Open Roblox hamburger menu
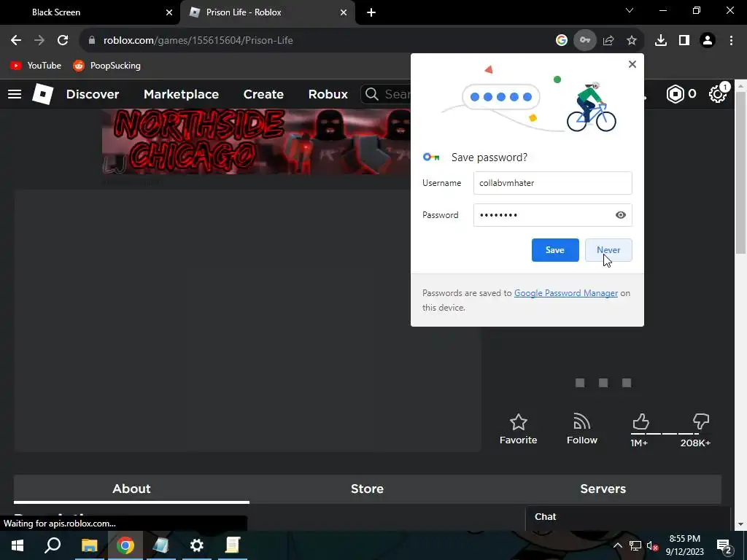 tap(15, 94)
